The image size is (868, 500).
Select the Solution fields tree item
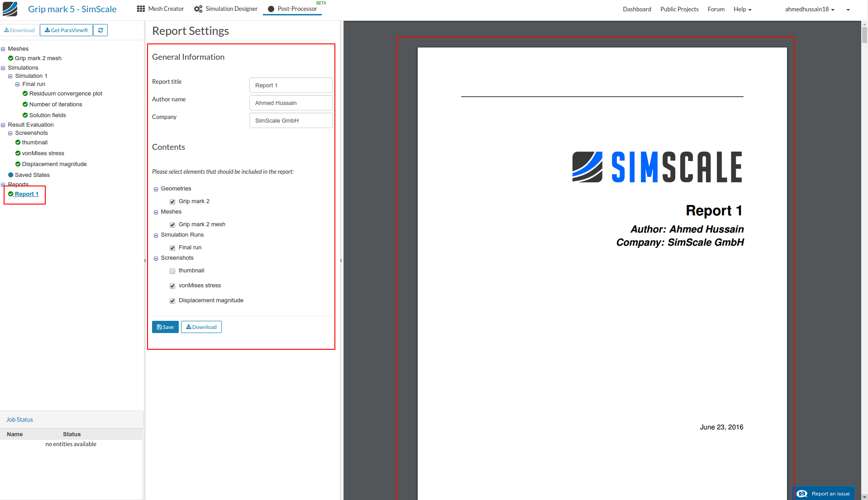click(x=48, y=115)
